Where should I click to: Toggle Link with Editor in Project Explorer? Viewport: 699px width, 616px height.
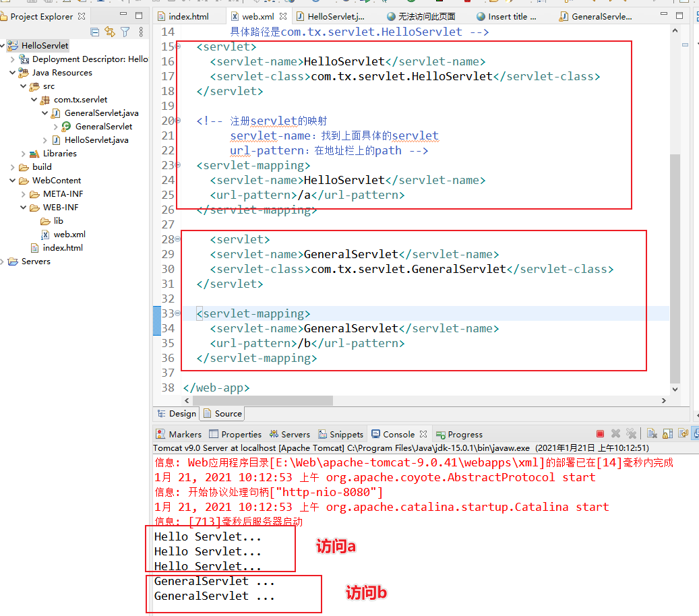point(109,32)
